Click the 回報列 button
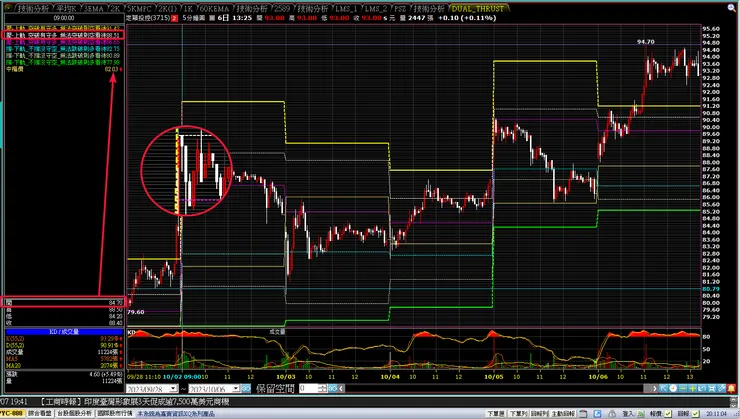Screen dimensions: 740x419 point(539,414)
